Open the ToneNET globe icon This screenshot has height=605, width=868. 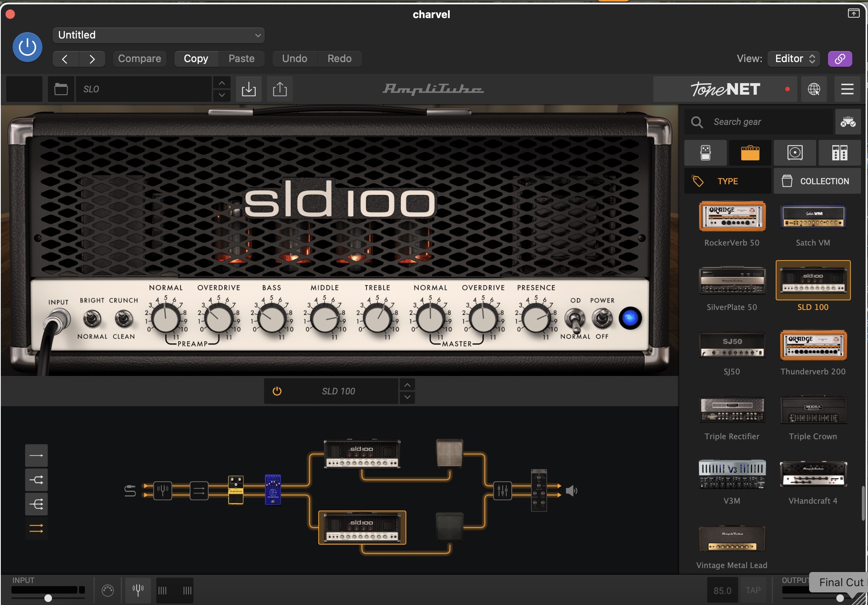[814, 89]
